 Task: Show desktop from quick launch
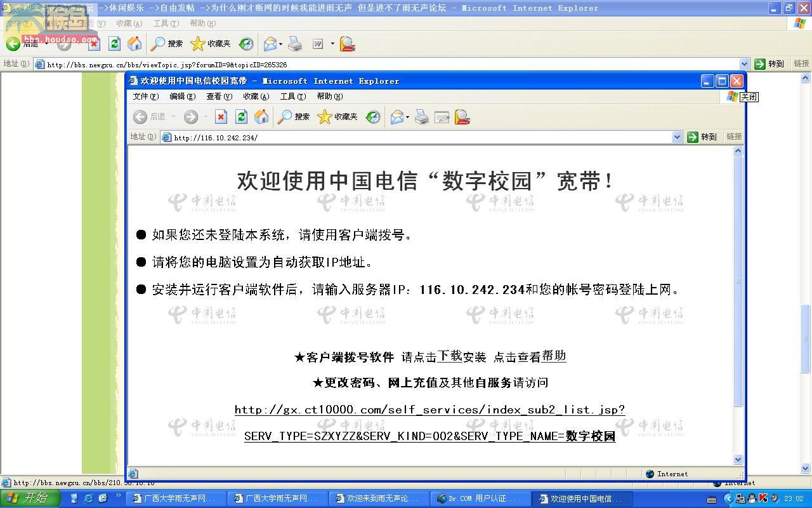[x=74, y=498]
